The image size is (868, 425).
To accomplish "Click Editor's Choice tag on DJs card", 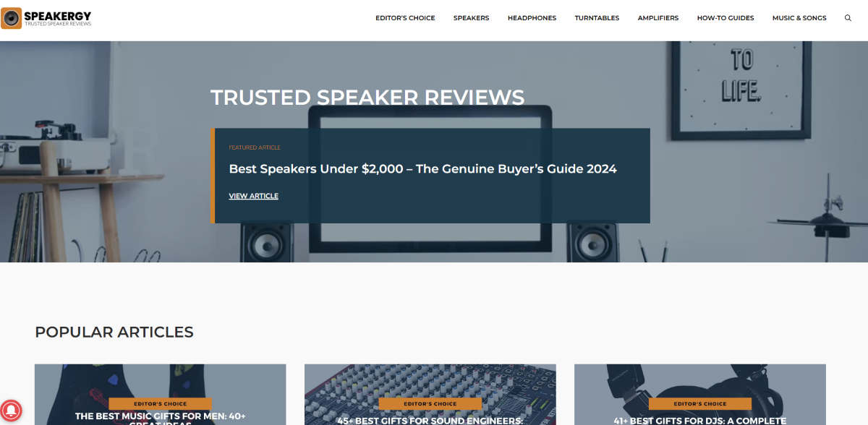I will tap(699, 404).
